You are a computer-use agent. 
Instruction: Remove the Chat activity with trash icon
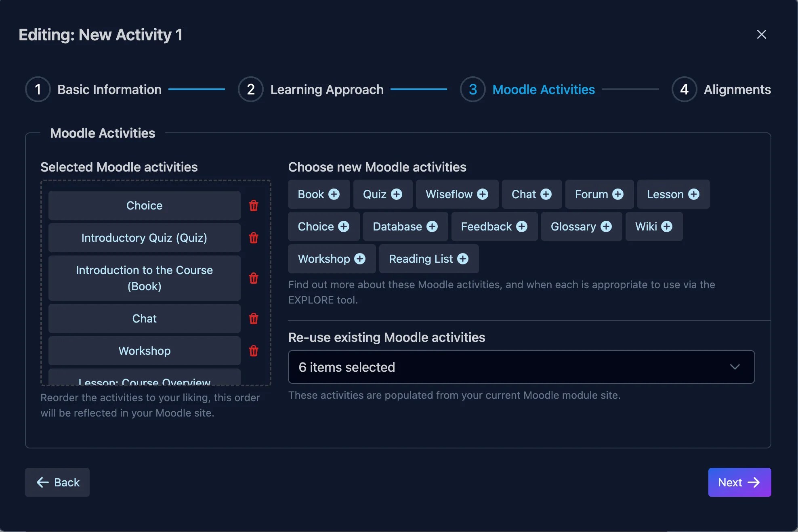point(254,318)
